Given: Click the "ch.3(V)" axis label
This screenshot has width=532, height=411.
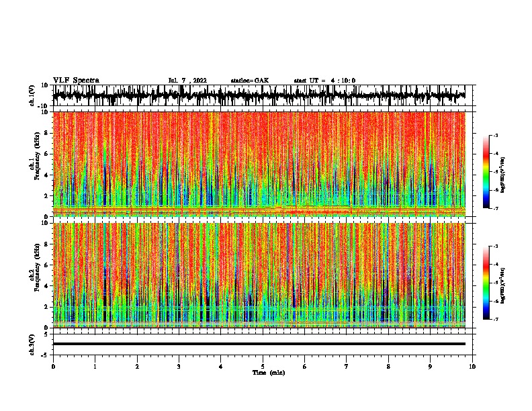Looking at the screenshot, I should [x=32, y=345].
